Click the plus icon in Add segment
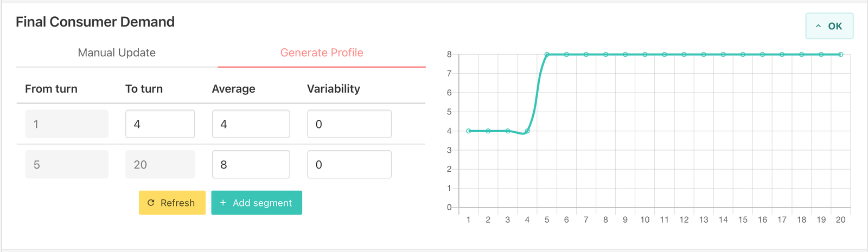Viewport: 868px width, 252px height. [223, 203]
